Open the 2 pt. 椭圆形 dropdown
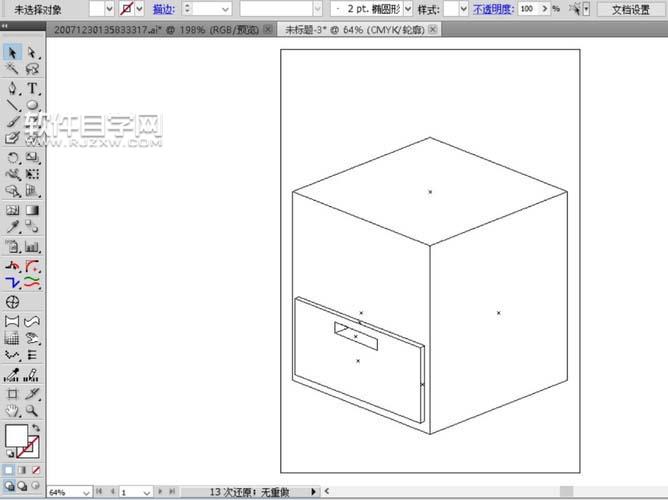Image resolution: width=668 pixels, height=500 pixels. [x=408, y=9]
